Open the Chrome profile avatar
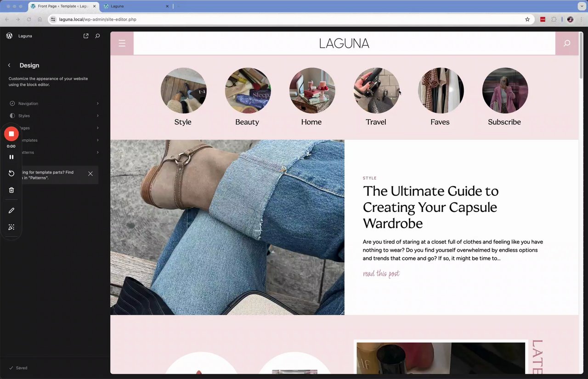The width and height of the screenshot is (588, 379). [570, 19]
